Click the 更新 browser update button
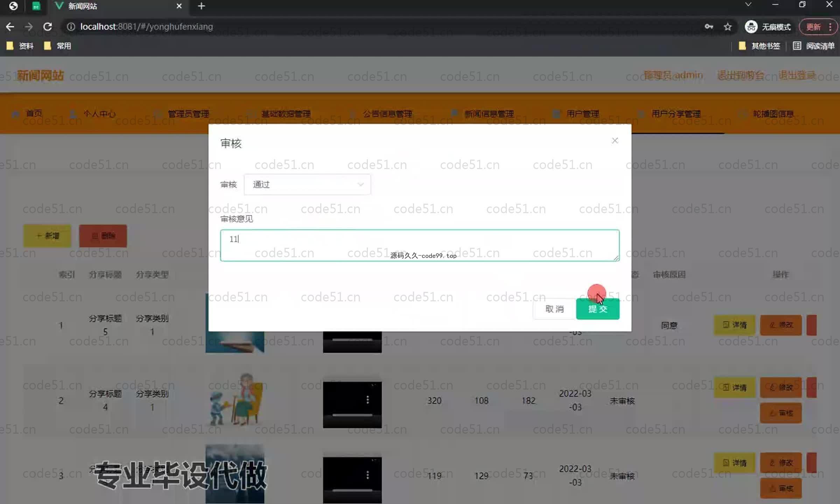Image resolution: width=840 pixels, height=504 pixels. (x=813, y=27)
